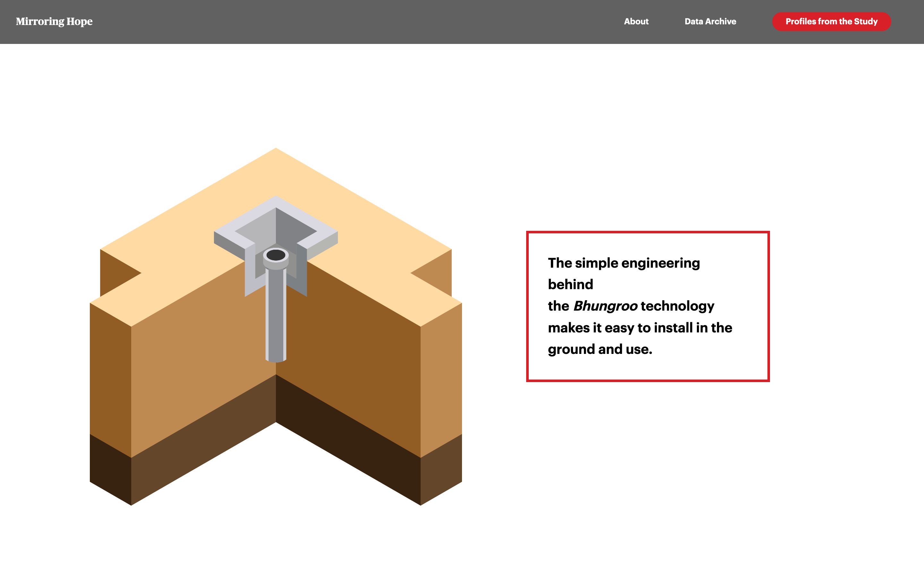The width and height of the screenshot is (924, 577).
Task: Click the Mirroring Hope site logo
Action: pos(54,21)
